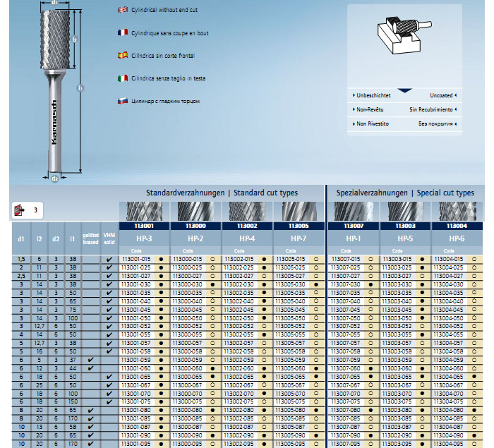Click the Russian flag icon

[x=123, y=101]
